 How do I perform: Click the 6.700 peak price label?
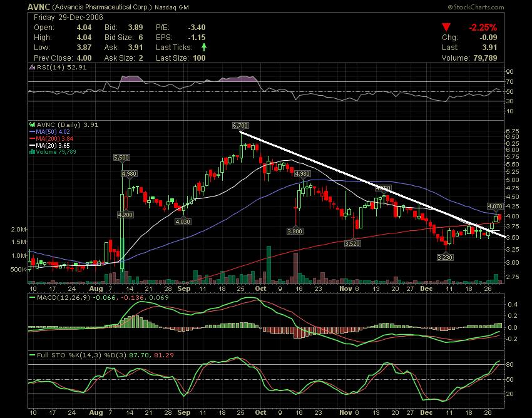(240, 126)
